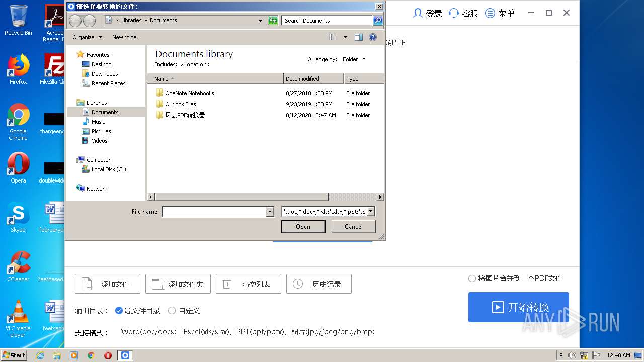Sort by the Name column header
This screenshot has width=644, height=362.
pyautogui.click(x=215, y=79)
